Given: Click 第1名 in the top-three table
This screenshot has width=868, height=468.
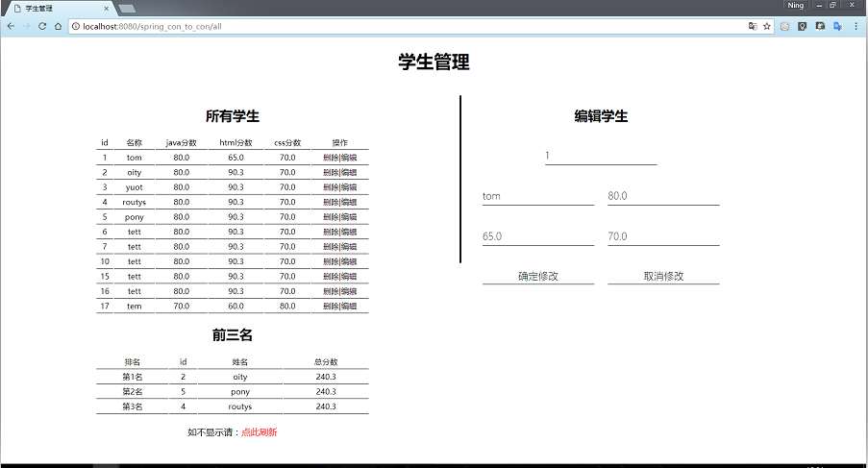Looking at the screenshot, I should 133,378.
